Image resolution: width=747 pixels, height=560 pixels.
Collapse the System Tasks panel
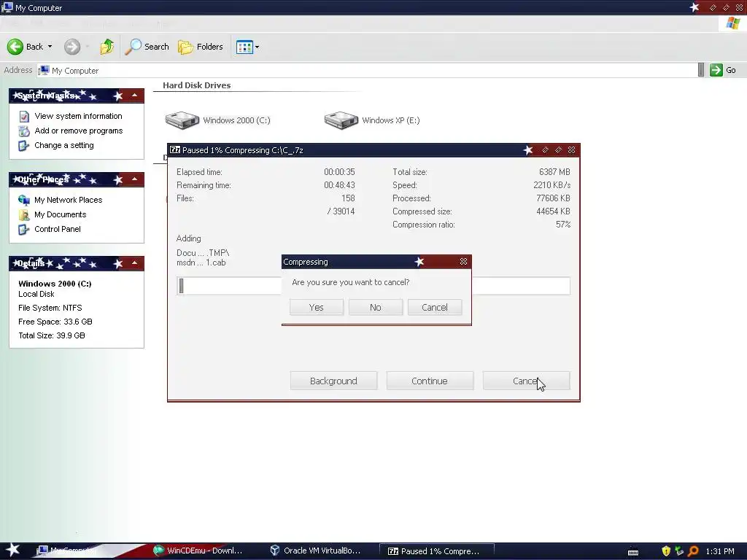(134, 96)
